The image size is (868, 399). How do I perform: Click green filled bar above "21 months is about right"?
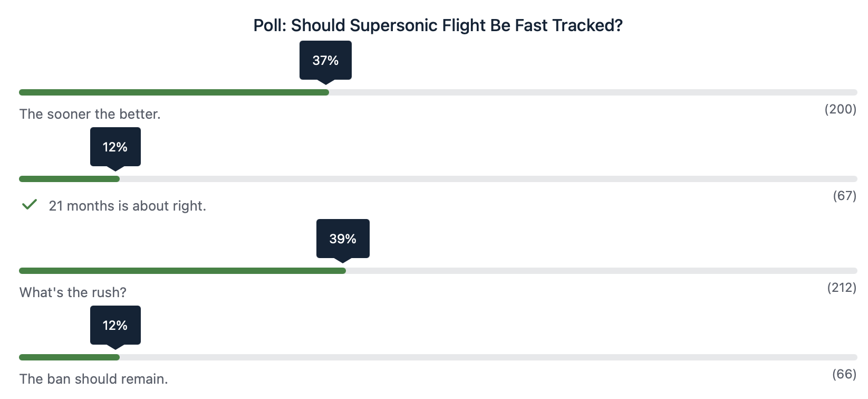[x=69, y=179]
